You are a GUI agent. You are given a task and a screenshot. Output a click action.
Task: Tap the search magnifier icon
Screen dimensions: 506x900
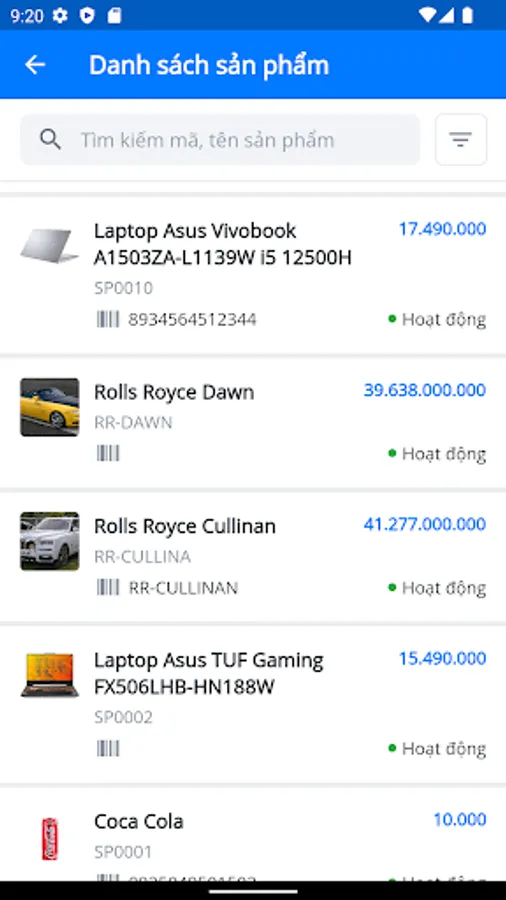[x=50, y=139]
